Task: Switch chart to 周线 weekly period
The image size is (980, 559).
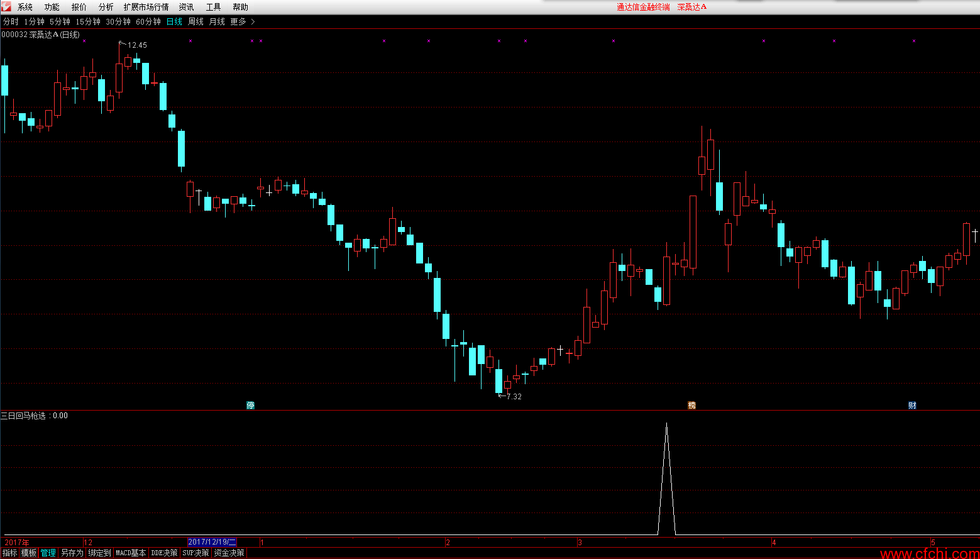Action: coord(196,21)
